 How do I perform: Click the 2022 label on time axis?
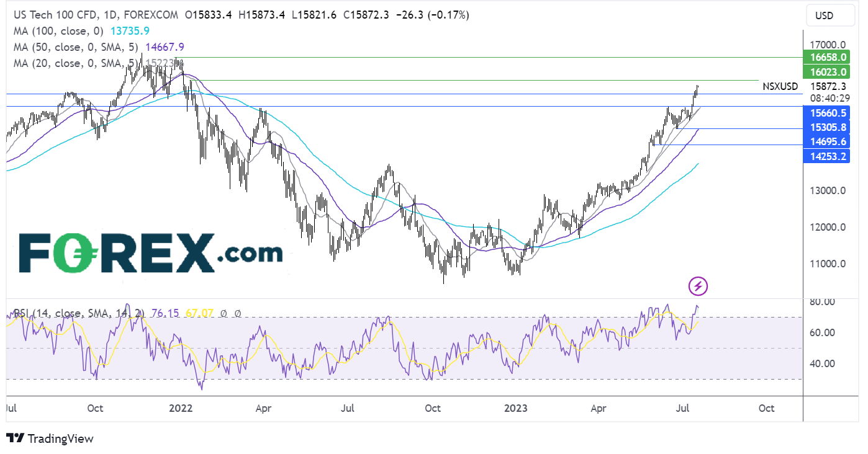coord(181,409)
